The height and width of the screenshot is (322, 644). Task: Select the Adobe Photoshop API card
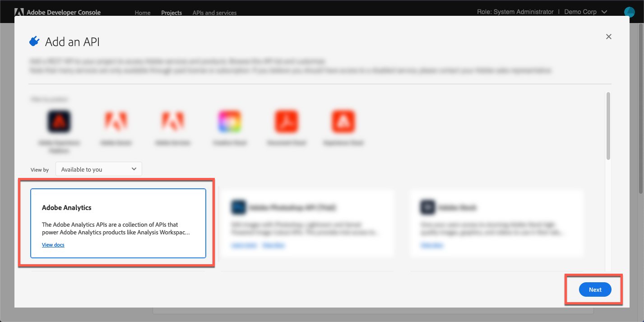pos(307,223)
